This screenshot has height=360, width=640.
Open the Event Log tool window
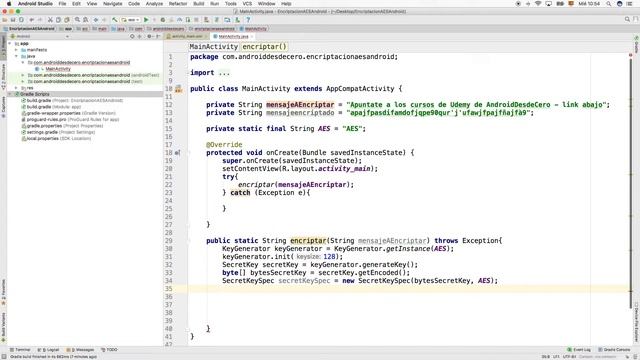579,350
